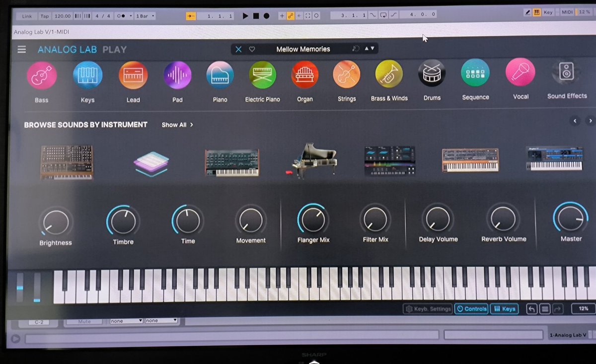Toggle capture MIDI brackets button
596x364 pixels.
(307, 16)
